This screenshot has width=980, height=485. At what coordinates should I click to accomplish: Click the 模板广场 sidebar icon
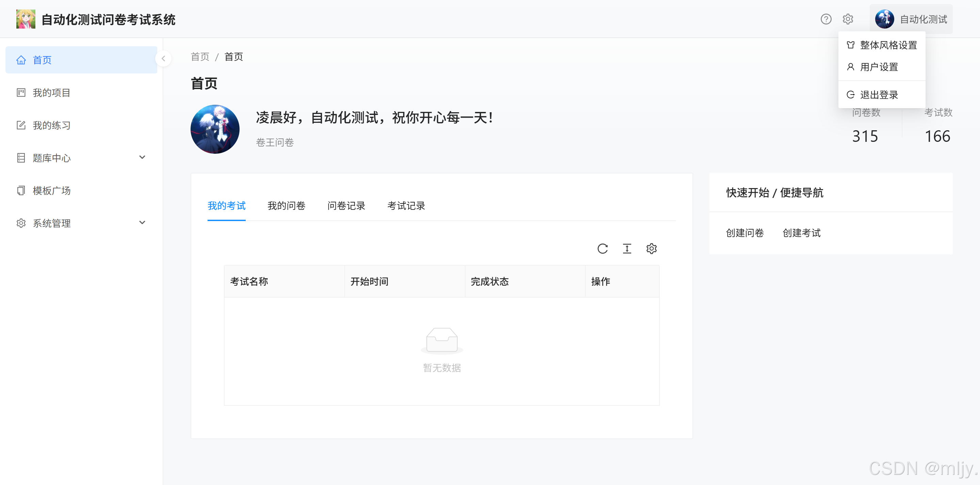pos(21,190)
